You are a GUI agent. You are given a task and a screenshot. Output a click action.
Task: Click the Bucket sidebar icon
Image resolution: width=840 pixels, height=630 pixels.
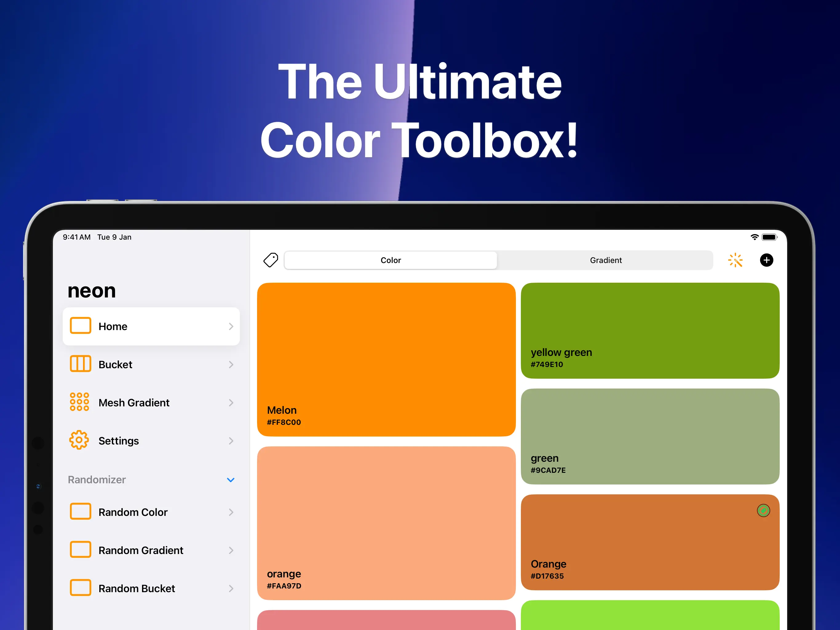coord(80,364)
